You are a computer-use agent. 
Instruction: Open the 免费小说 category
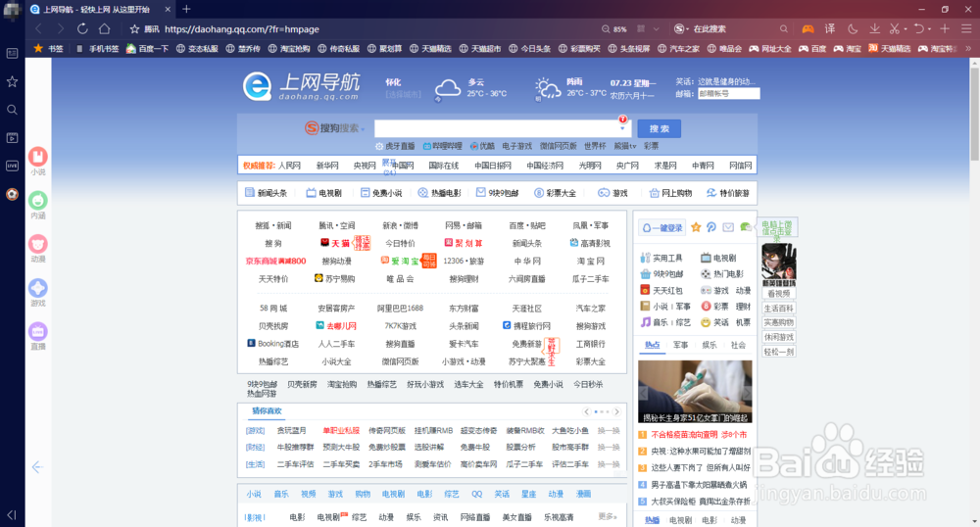click(381, 193)
